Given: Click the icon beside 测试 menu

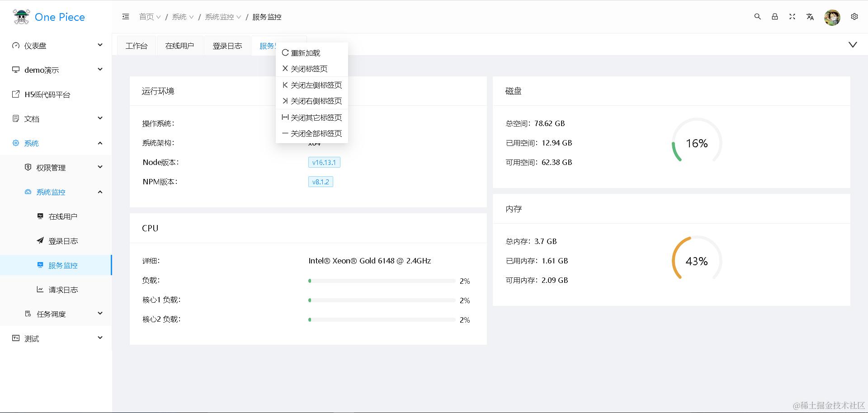Looking at the screenshot, I should pyautogui.click(x=16, y=338).
